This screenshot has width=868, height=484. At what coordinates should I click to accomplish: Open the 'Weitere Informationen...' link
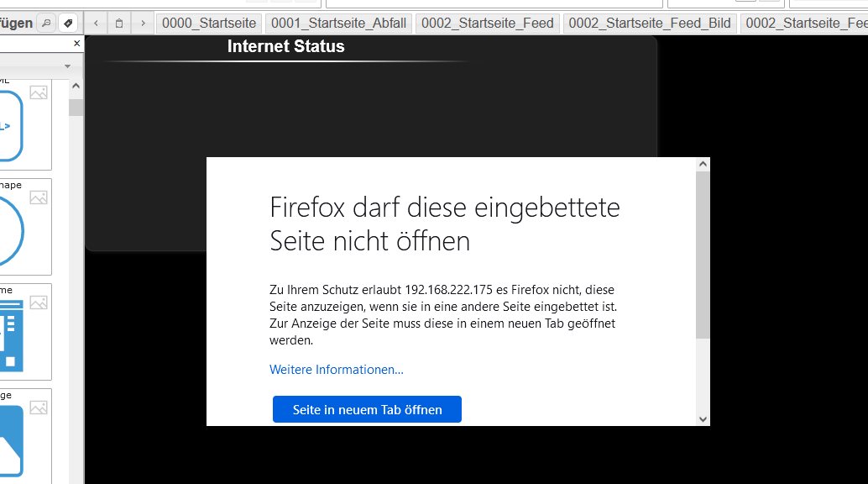point(337,370)
